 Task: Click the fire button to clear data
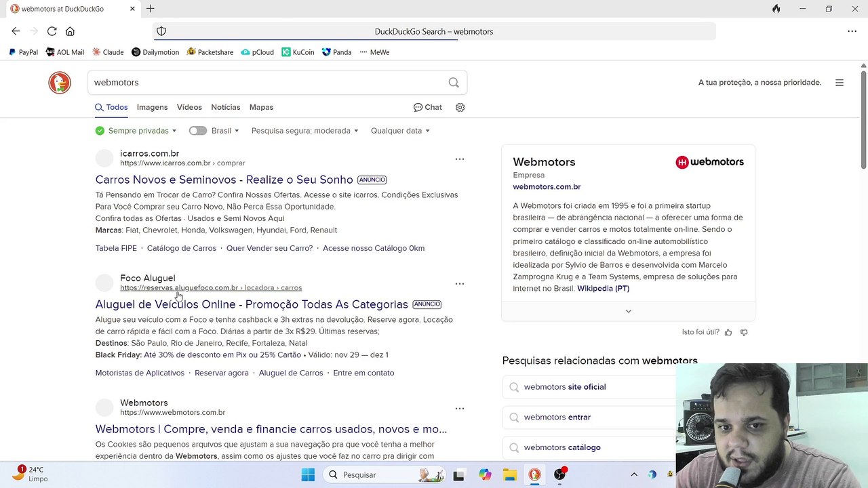point(776,9)
